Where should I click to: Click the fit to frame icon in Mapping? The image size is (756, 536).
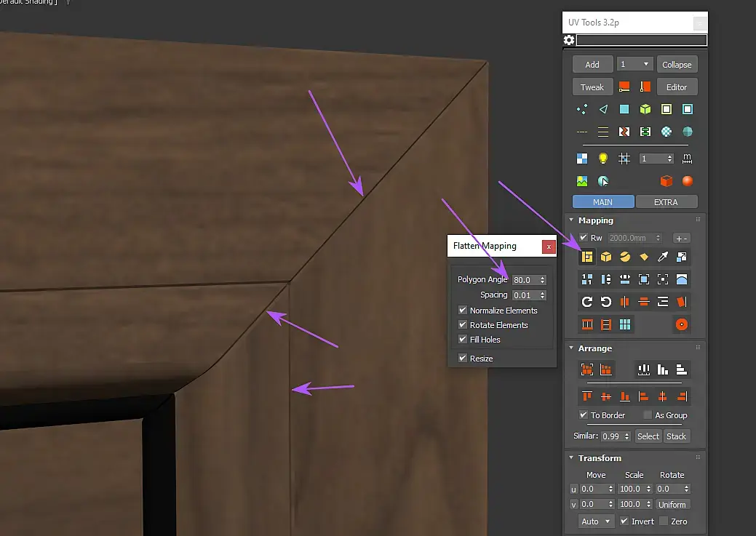point(644,279)
